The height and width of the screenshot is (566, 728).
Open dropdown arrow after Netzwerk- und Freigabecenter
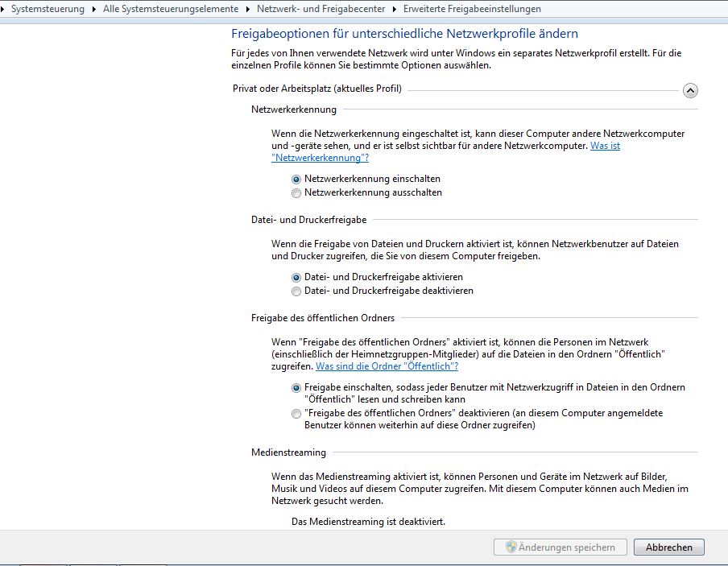(394, 10)
